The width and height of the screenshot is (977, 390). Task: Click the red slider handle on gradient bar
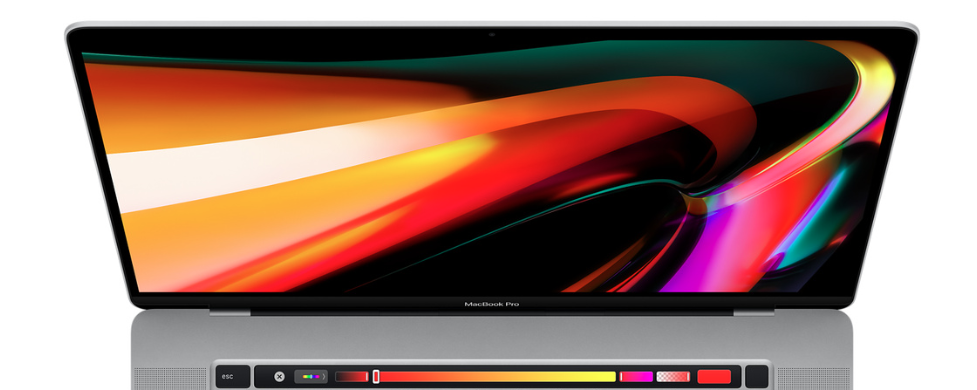pyautogui.click(x=376, y=376)
